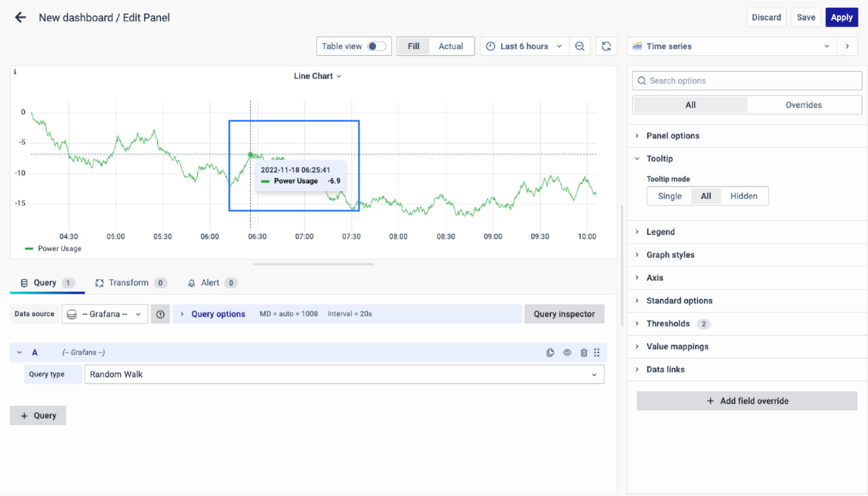Screen dimensions: 868x496
Task: Click the zoom out time range icon
Action: [580, 46]
